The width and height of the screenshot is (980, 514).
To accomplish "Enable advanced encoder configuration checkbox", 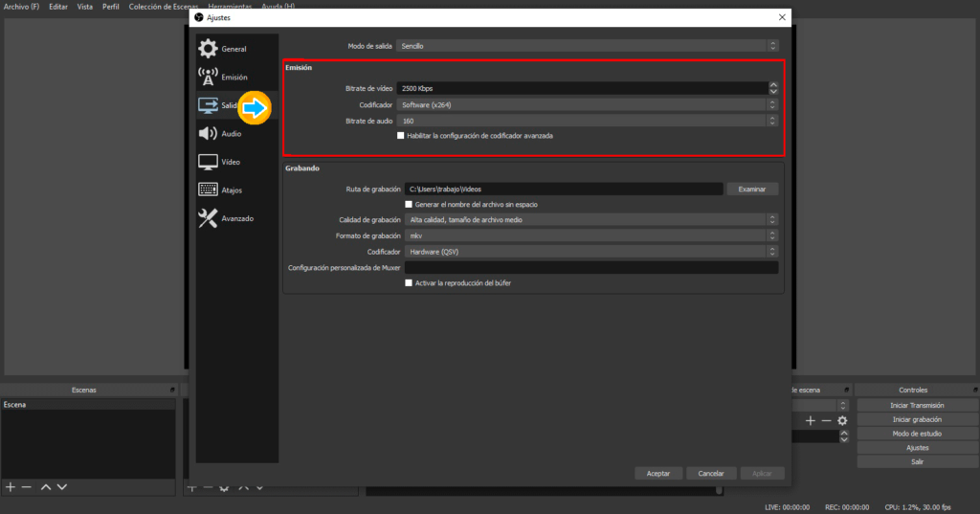I will (x=401, y=136).
